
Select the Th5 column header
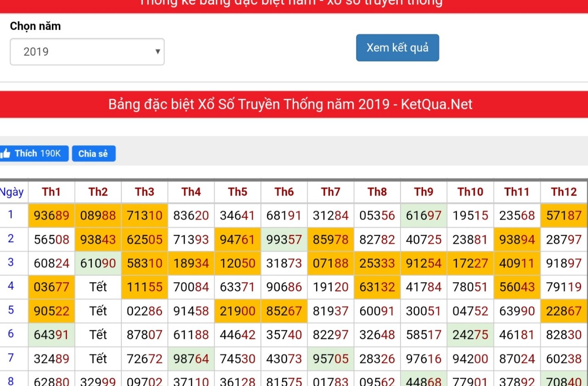click(x=237, y=192)
